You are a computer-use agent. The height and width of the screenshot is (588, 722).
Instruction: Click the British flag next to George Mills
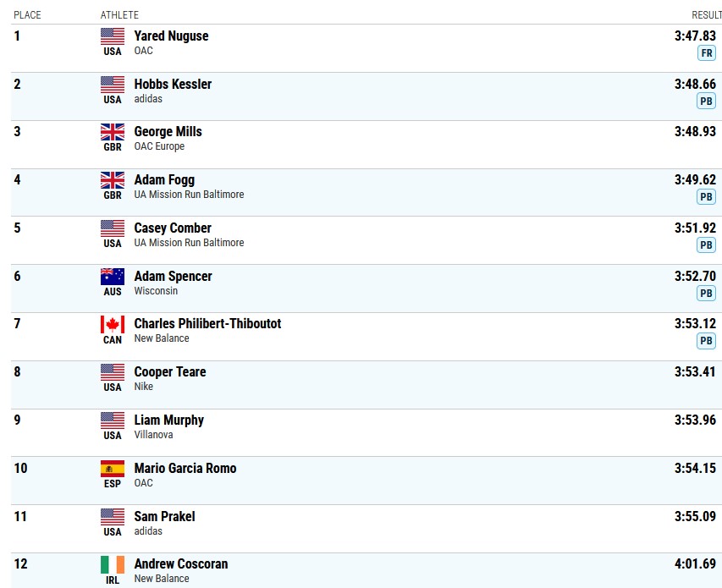tap(113, 132)
